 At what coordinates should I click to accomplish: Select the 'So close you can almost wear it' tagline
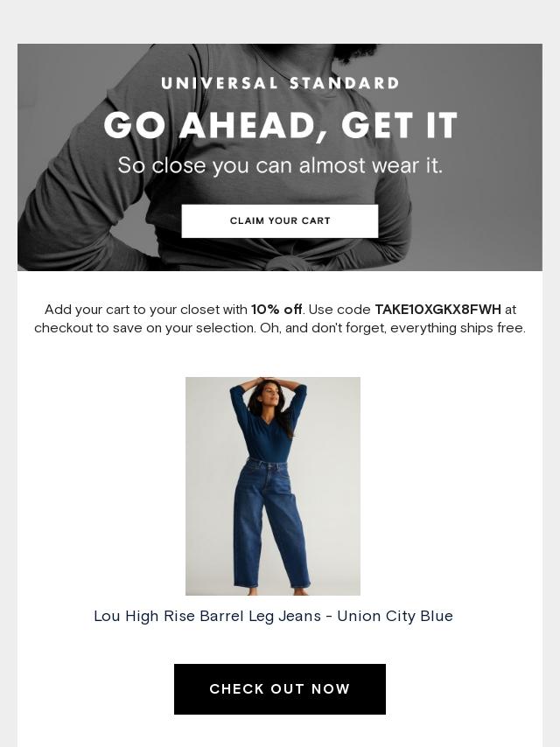[280, 165]
